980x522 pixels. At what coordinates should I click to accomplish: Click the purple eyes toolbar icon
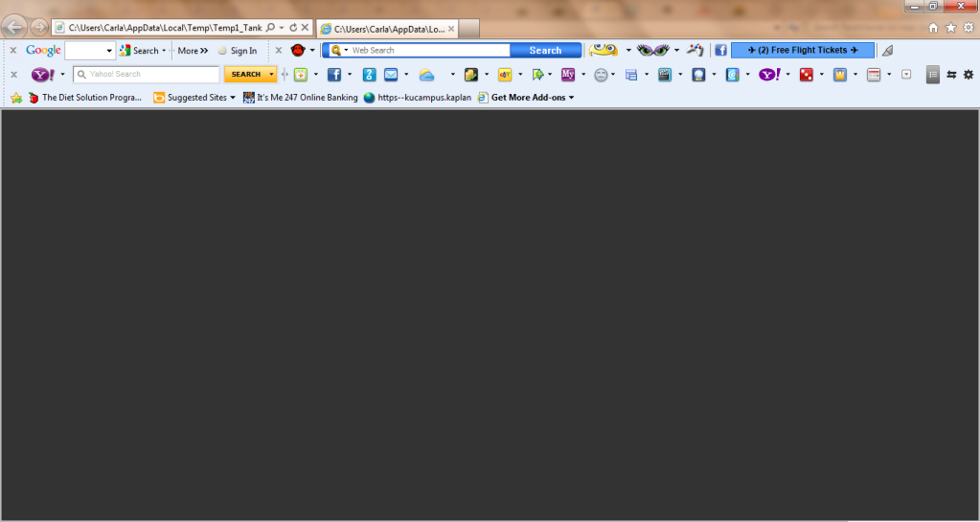click(653, 51)
